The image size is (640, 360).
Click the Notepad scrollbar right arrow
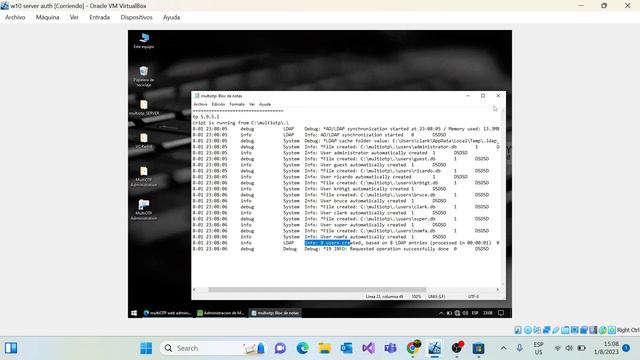point(498,289)
